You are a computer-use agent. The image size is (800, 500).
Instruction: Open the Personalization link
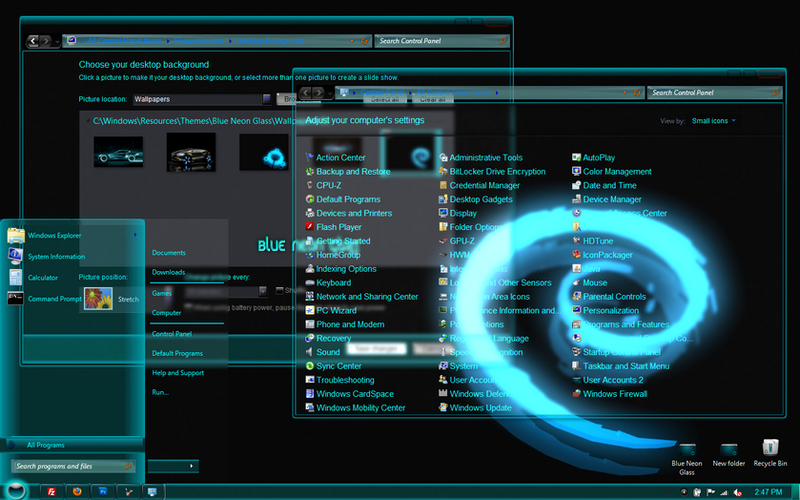point(611,310)
